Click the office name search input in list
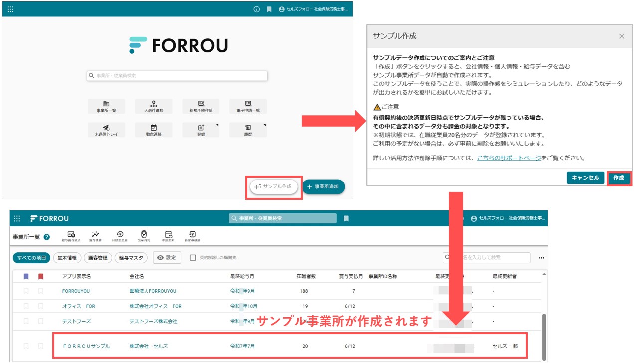 [486, 258]
